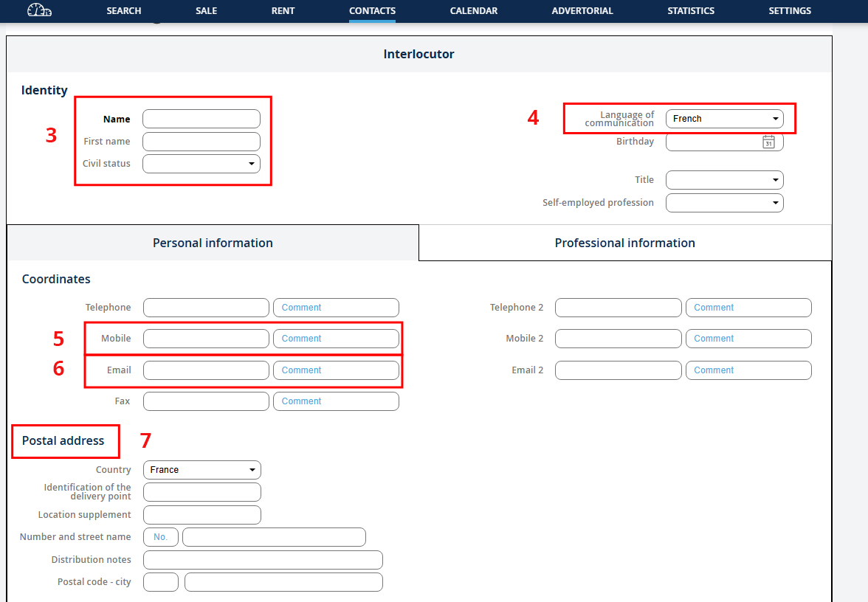Screen dimensions: 868x602
Task: Switch to the Professional information tab
Action: (624, 243)
